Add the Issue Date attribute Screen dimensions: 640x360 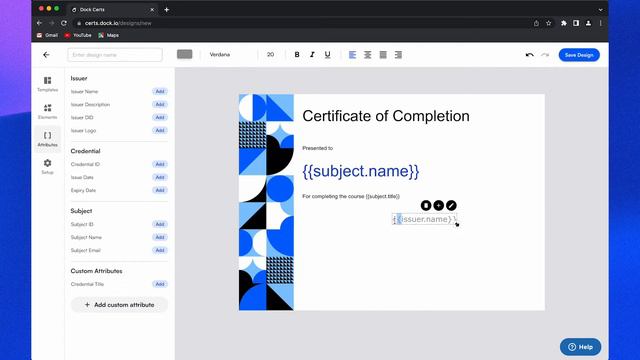pyautogui.click(x=160, y=177)
